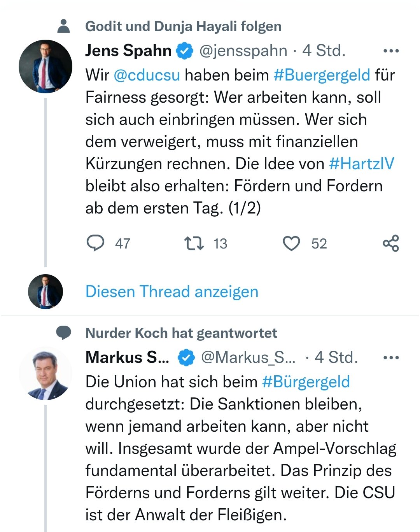Share Jens Spahn's tweet
This screenshot has width=420, height=532.
(391, 243)
